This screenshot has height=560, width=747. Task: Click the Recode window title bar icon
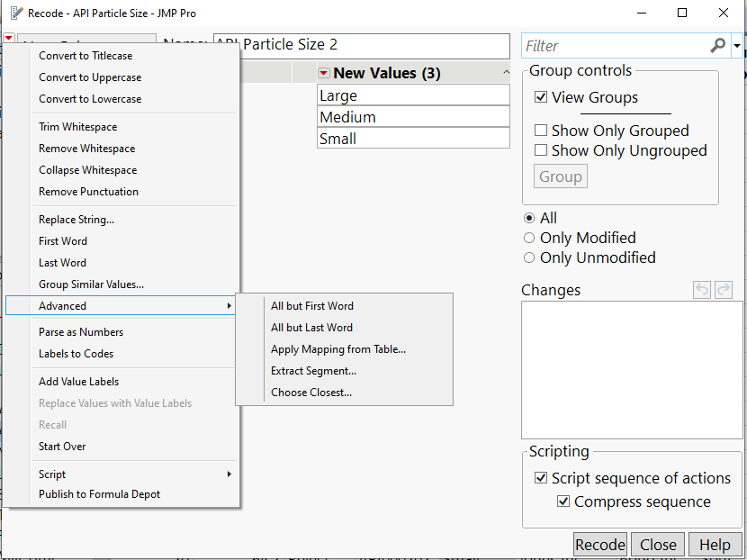click(15, 14)
